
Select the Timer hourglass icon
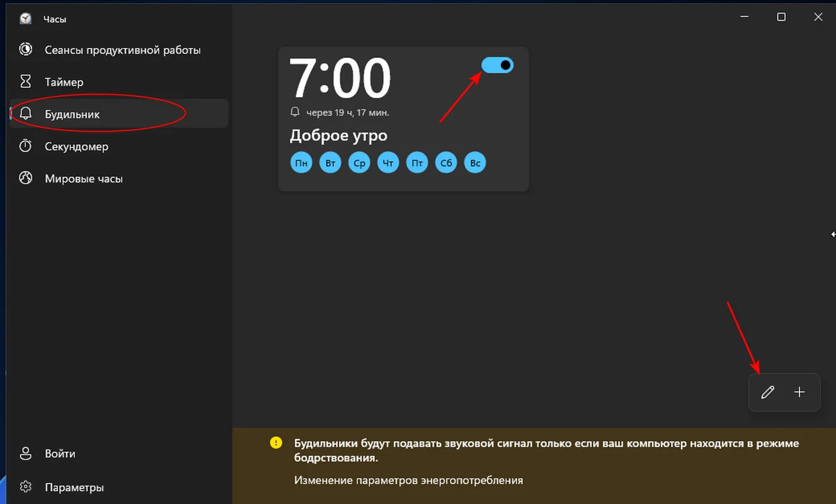(26, 82)
